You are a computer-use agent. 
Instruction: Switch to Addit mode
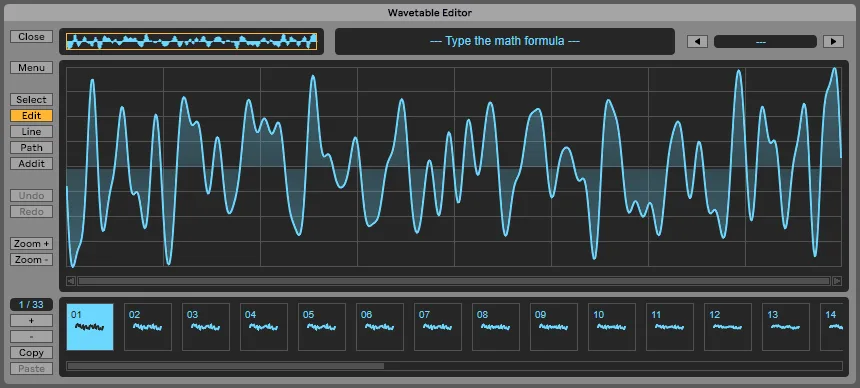point(31,164)
